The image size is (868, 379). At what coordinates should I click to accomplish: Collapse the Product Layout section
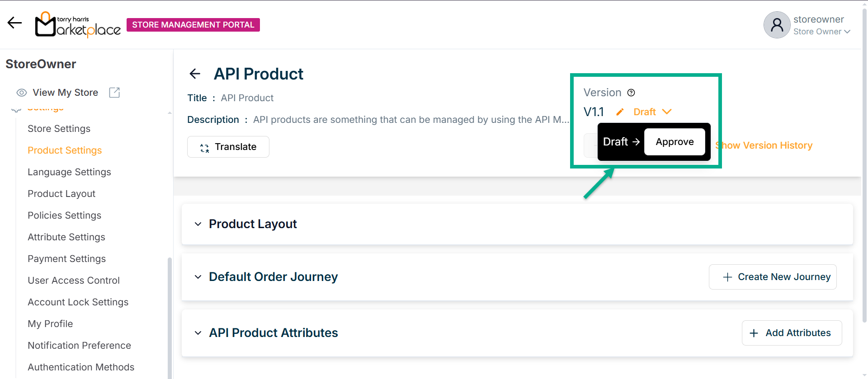[x=198, y=224]
